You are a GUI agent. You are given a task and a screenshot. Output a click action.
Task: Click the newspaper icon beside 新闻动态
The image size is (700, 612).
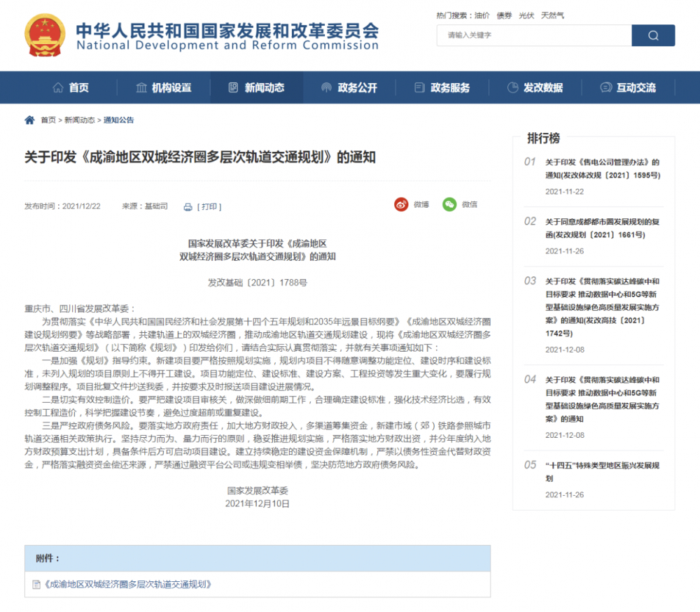pos(233,87)
